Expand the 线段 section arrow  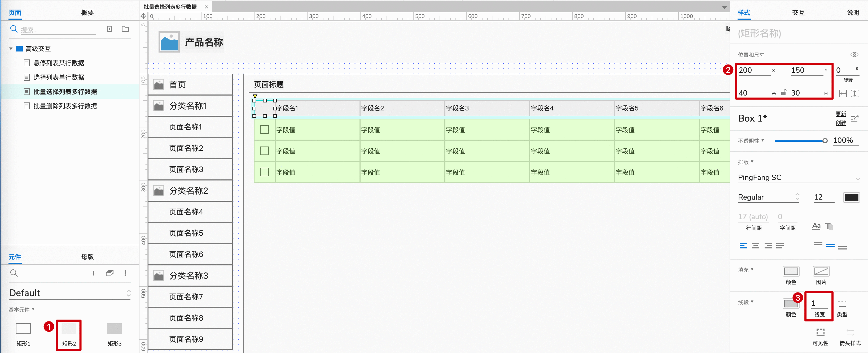(x=752, y=302)
